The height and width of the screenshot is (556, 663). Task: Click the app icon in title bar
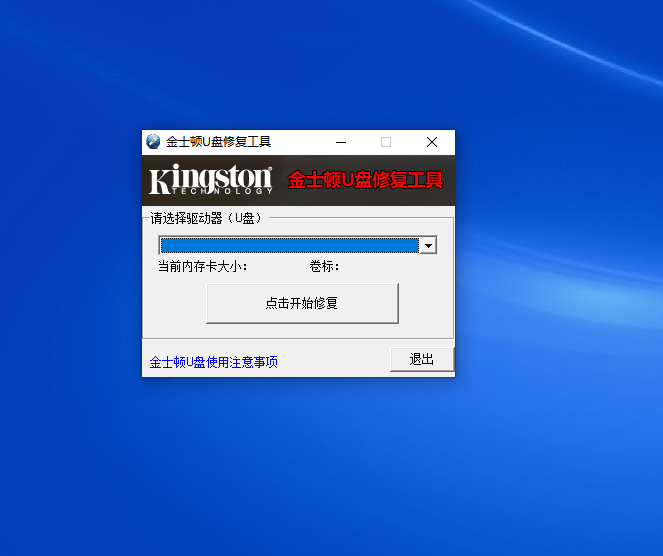tap(153, 142)
